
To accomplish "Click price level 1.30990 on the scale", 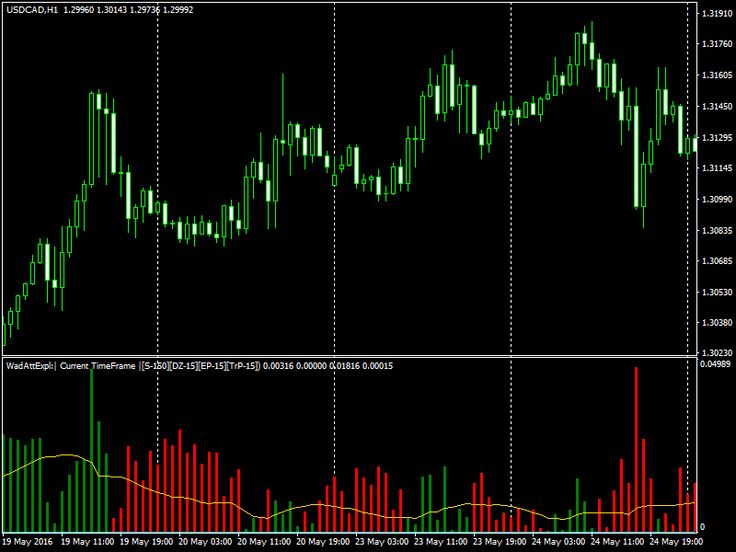I will pyautogui.click(x=717, y=199).
